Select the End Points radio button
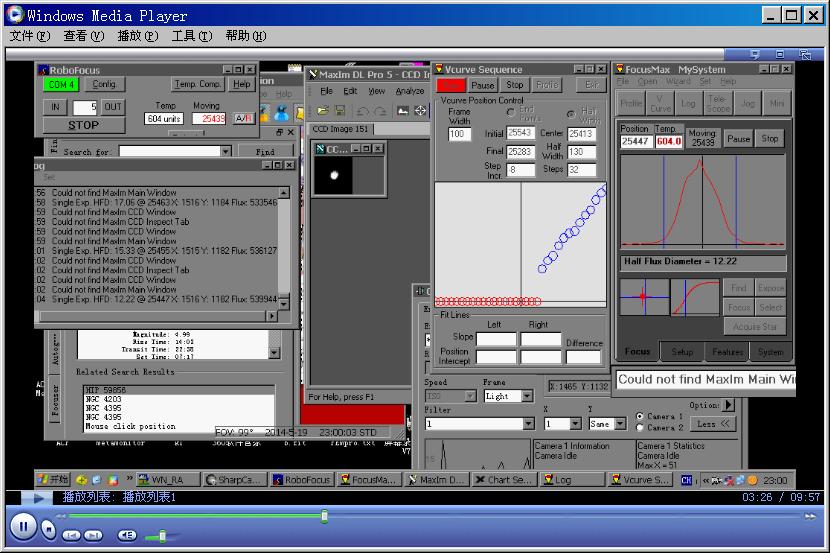Viewport: 830px width, 553px height. 510,112
